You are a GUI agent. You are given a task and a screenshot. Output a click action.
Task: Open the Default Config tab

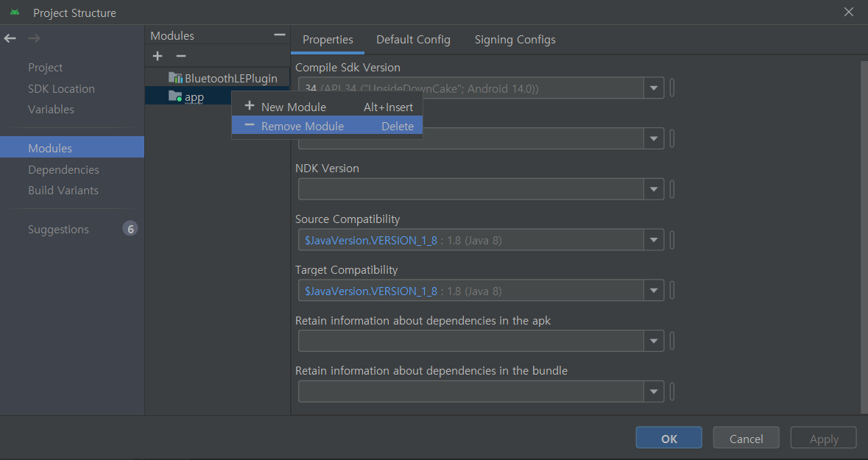pyautogui.click(x=414, y=40)
